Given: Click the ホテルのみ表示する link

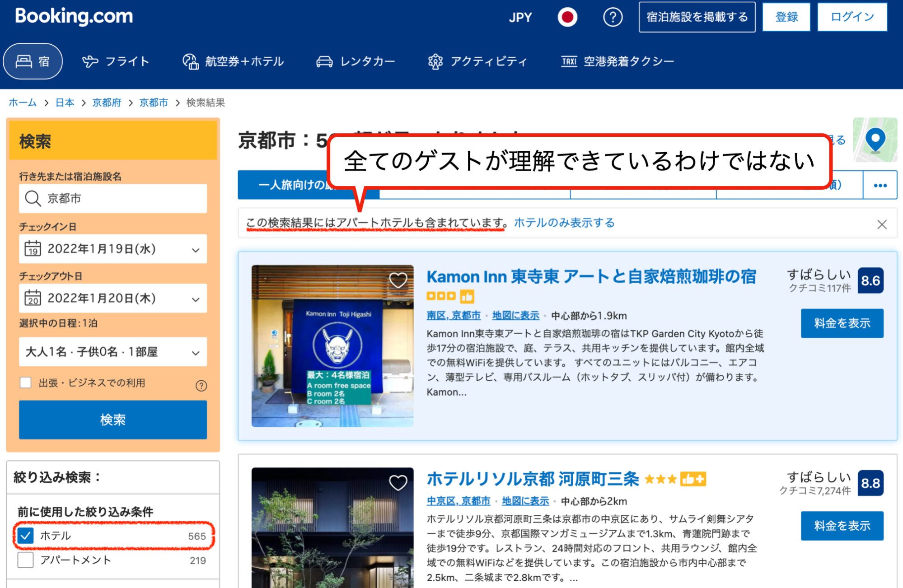Looking at the screenshot, I should pos(564,223).
